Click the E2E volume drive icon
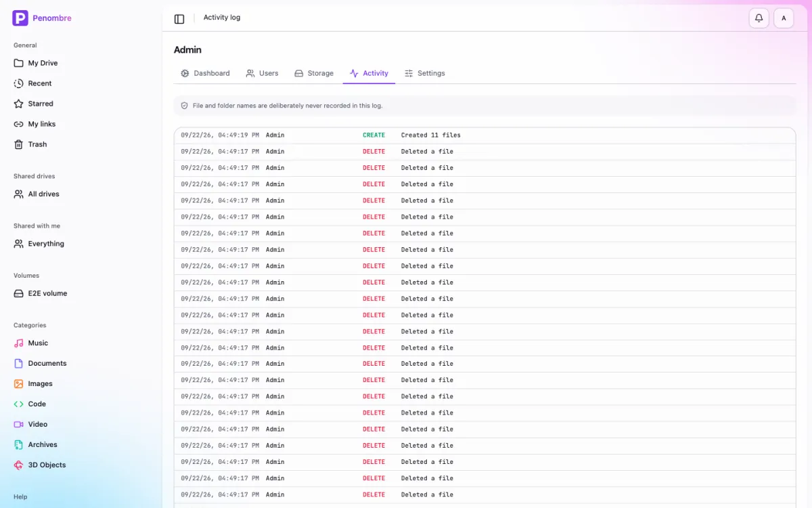The width and height of the screenshot is (812, 508). (19, 293)
